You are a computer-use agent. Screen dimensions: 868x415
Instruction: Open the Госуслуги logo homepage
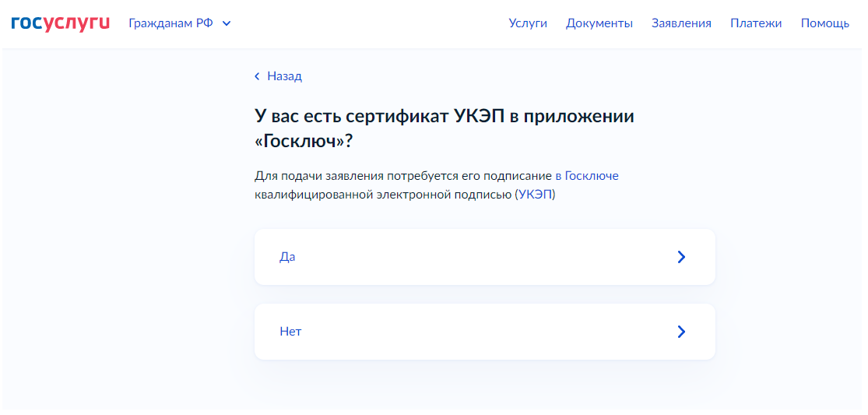click(x=61, y=23)
